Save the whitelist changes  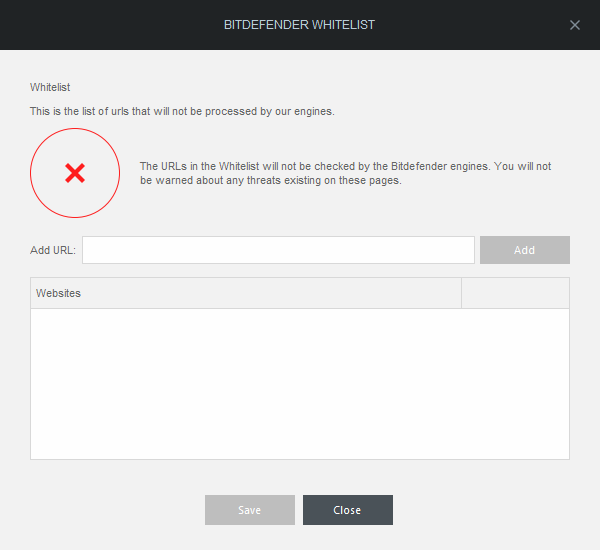coord(250,510)
